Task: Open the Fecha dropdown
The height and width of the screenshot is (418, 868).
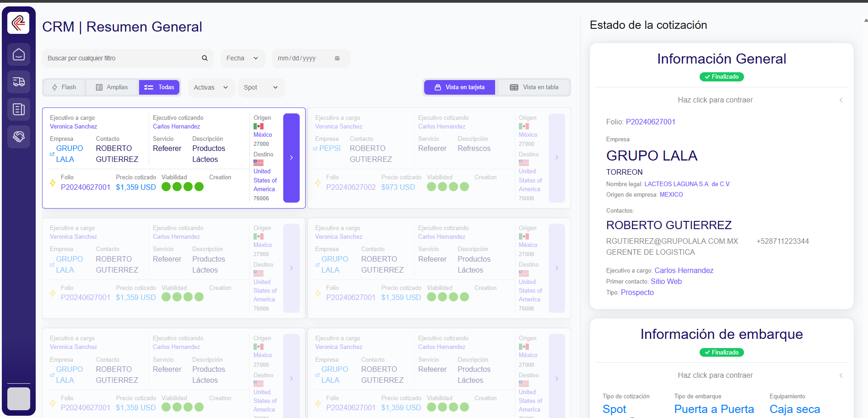Action: point(243,58)
